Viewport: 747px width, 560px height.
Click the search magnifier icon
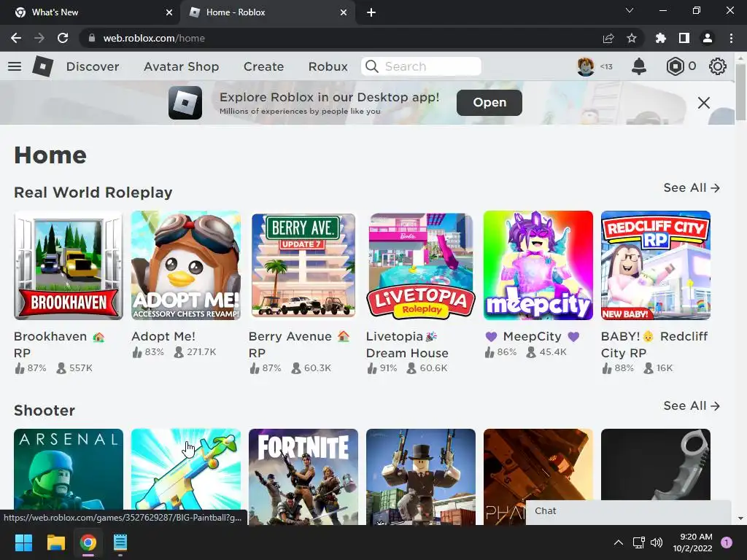(x=371, y=66)
